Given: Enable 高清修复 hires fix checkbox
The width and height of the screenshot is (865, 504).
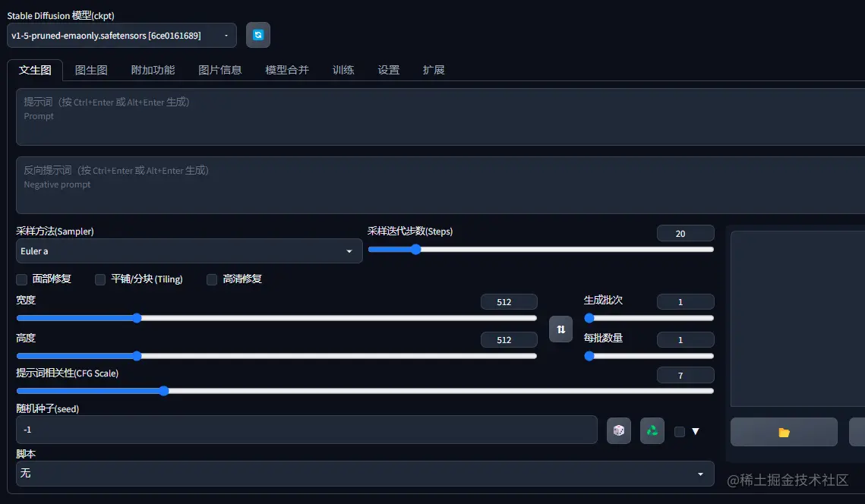Looking at the screenshot, I should click(212, 279).
